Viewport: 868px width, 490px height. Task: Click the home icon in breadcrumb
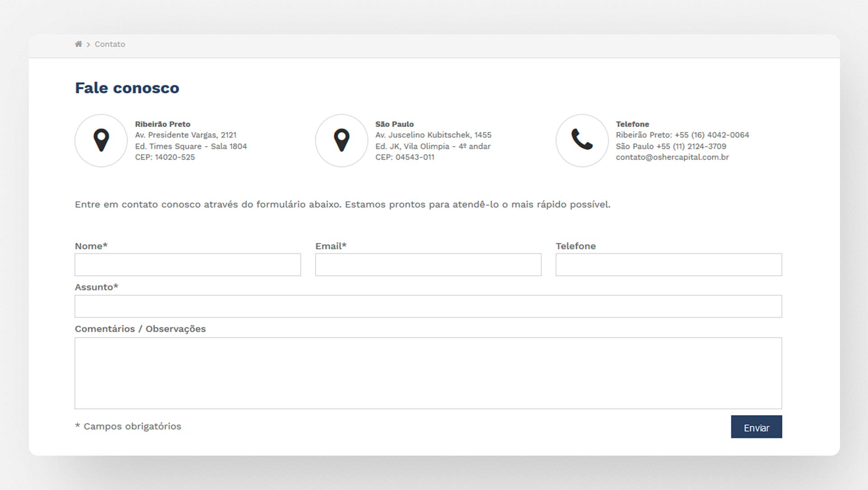[x=78, y=44]
